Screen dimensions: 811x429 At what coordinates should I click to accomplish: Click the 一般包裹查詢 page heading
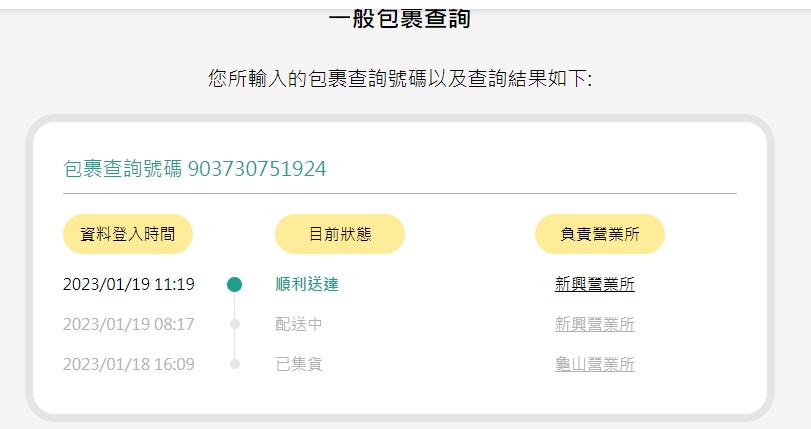click(399, 19)
